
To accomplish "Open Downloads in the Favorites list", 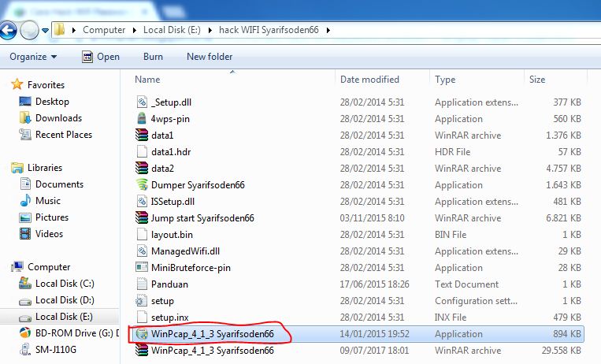I will pyautogui.click(x=58, y=118).
